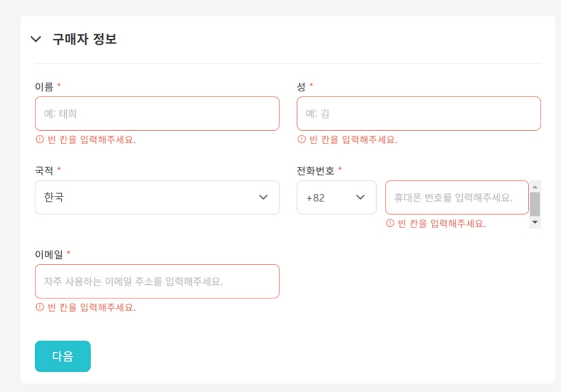Click the scrollbar up arrow
The image size is (561, 392).
535,186
